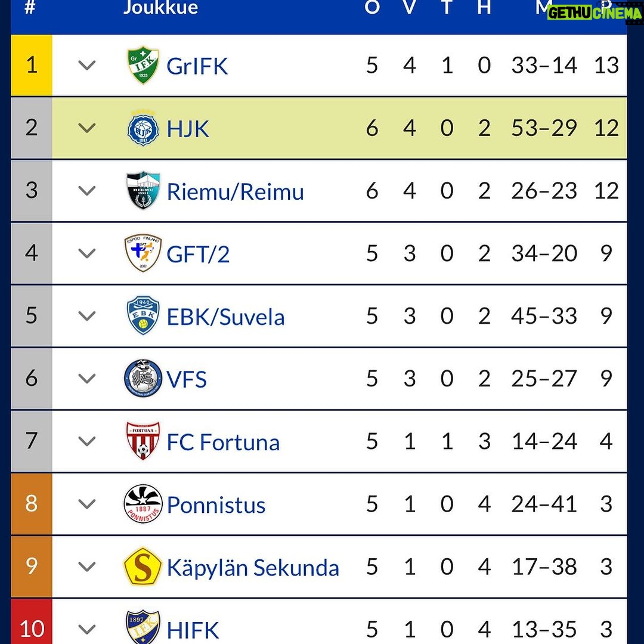This screenshot has width=644, height=644.
Task: Click the HJK club logo
Action: point(143,128)
